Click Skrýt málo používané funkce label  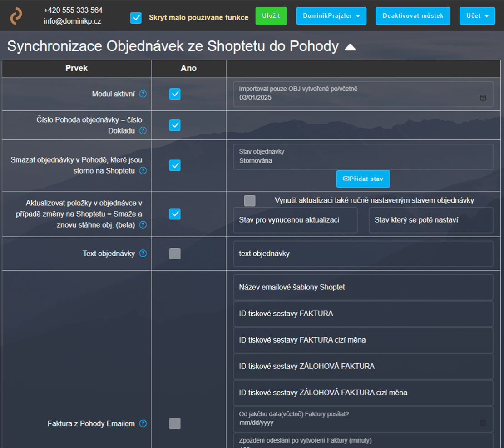tap(198, 18)
